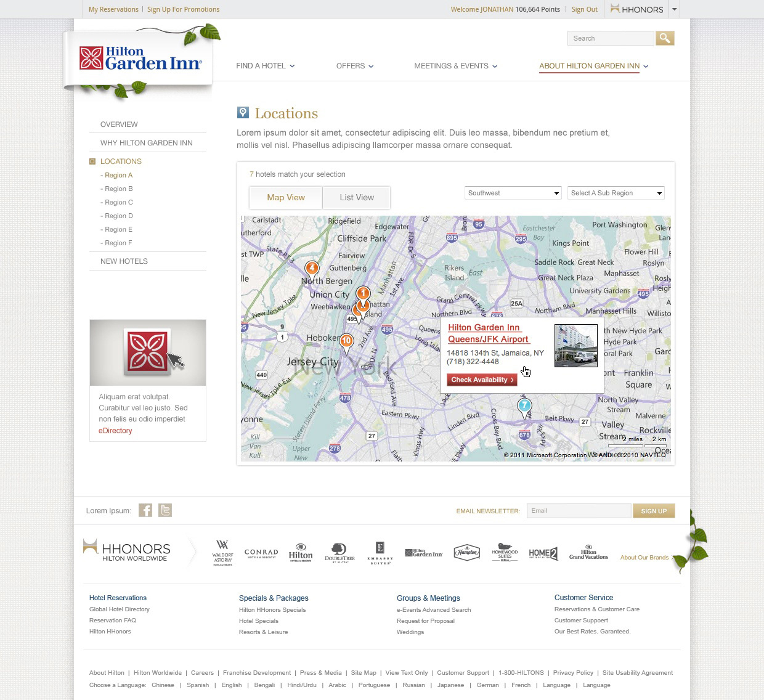This screenshot has width=764, height=700.
Task: Click the search magnifier button
Action: 665,38
